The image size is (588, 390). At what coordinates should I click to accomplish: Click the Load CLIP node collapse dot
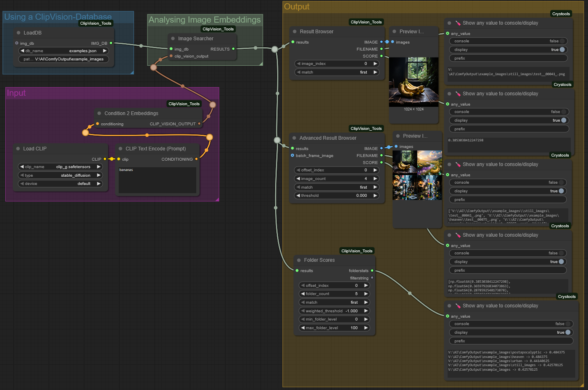18,149
